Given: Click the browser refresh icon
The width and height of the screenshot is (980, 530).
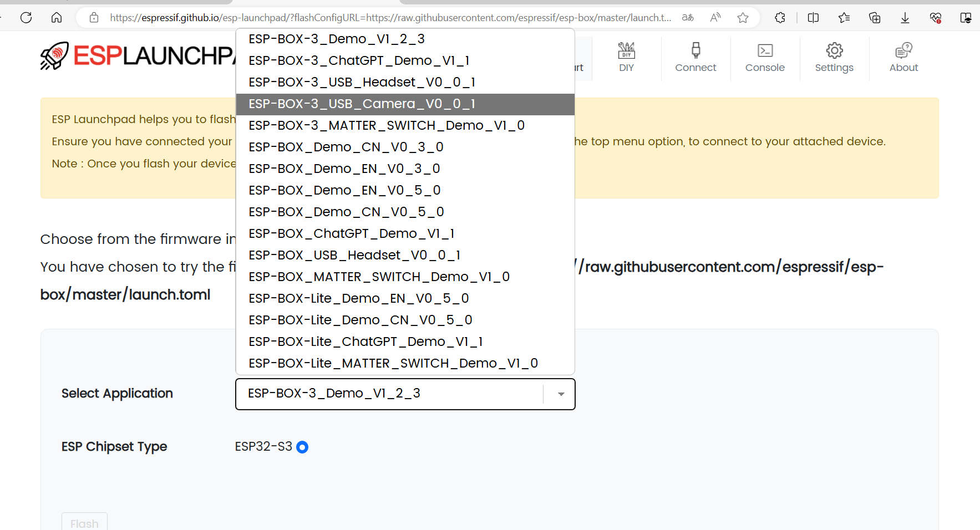Looking at the screenshot, I should coord(26,18).
